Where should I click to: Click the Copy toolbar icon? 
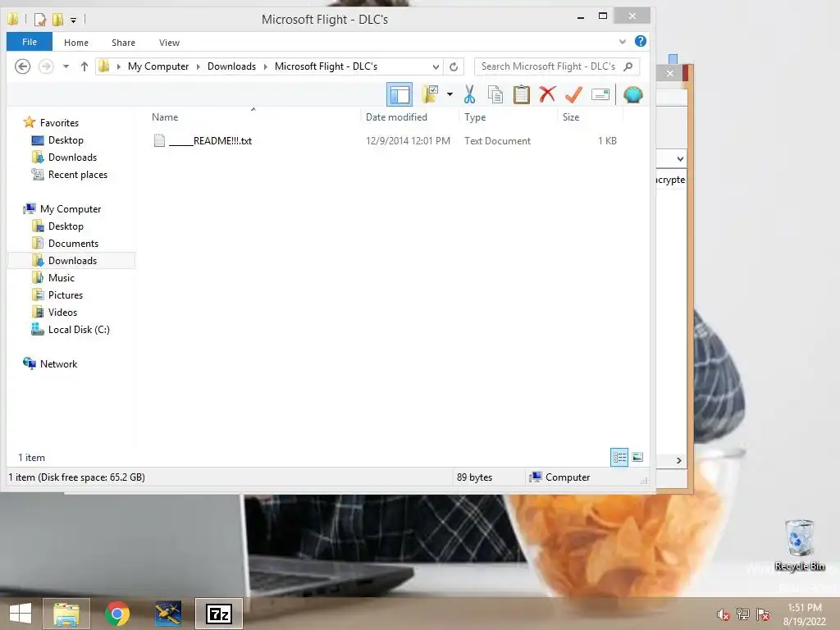(495, 94)
